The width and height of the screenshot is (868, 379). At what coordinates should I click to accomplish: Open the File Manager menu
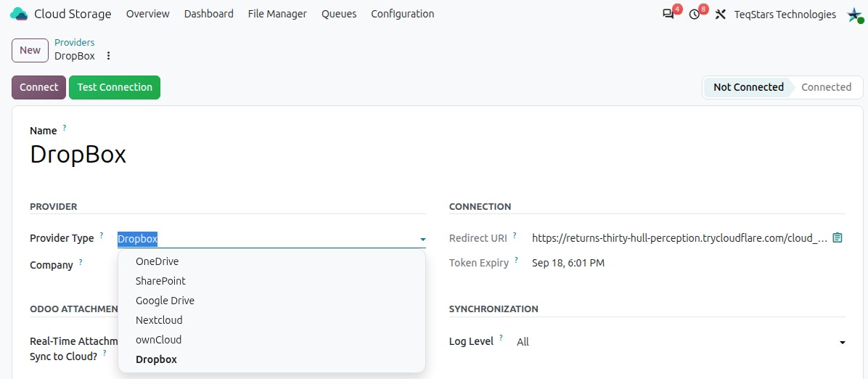[277, 14]
